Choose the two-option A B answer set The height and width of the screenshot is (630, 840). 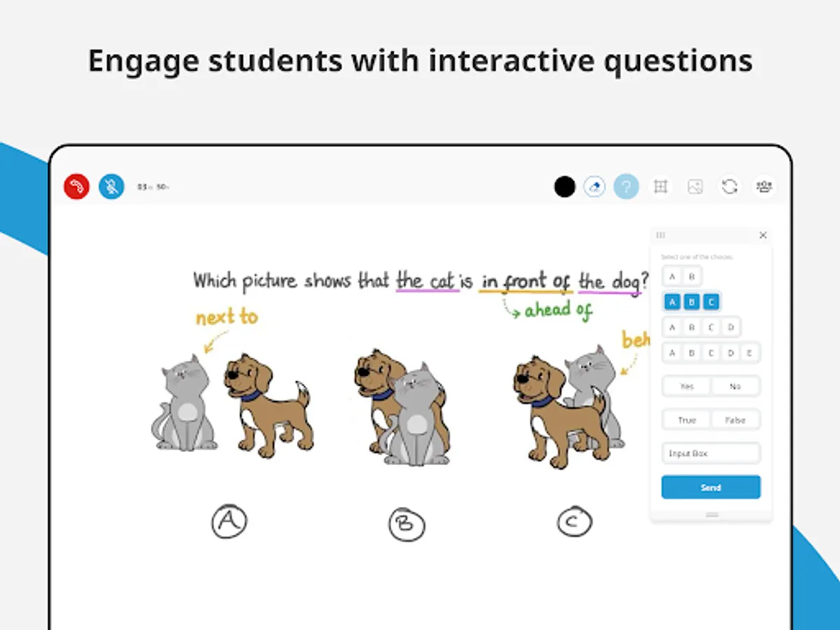coord(682,276)
